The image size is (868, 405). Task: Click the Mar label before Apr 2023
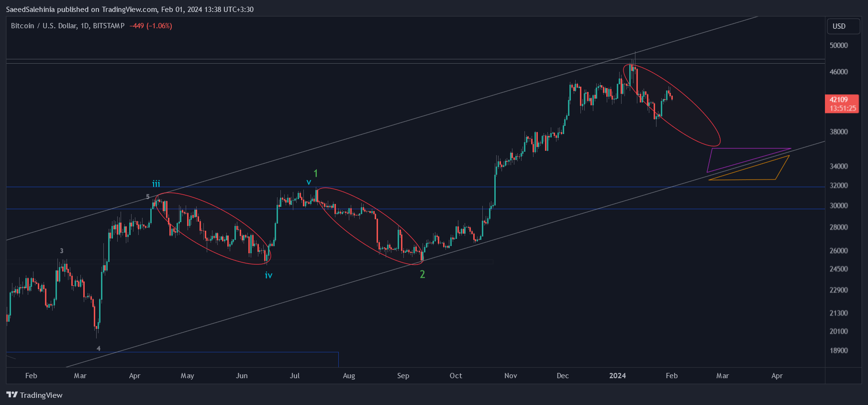tap(80, 376)
